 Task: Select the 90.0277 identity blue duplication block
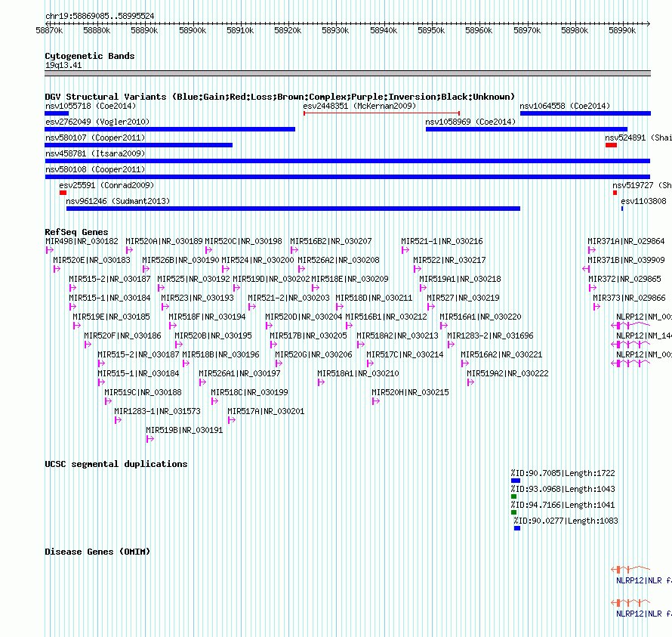pos(517,528)
